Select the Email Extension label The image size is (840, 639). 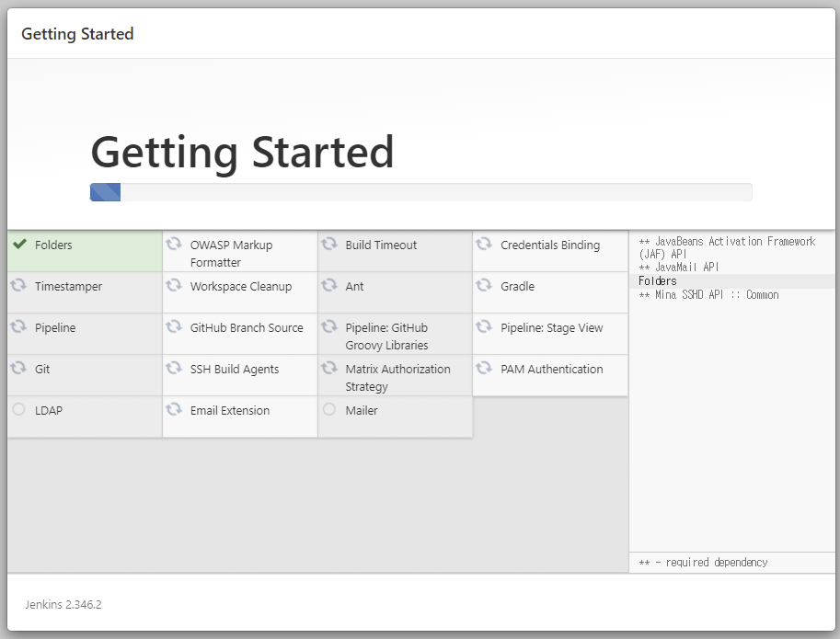[x=230, y=410]
